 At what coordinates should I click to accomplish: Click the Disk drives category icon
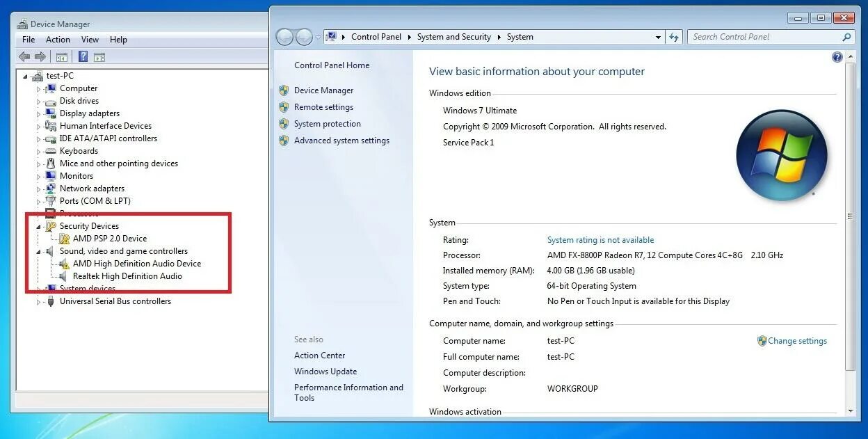[x=50, y=101]
